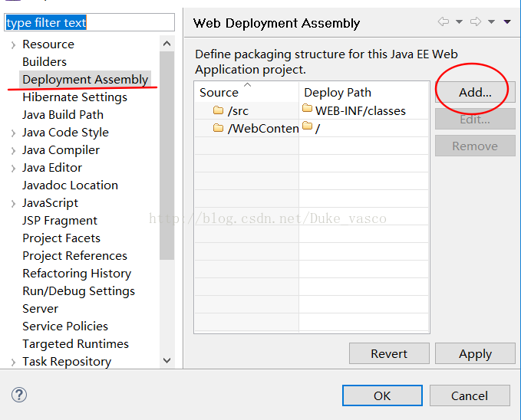Image resolution: width=521 pixels, height=420 pixels.
Task: Select Java Build Path in the tree
Action: pyautogui.click(x=63, y=115)
